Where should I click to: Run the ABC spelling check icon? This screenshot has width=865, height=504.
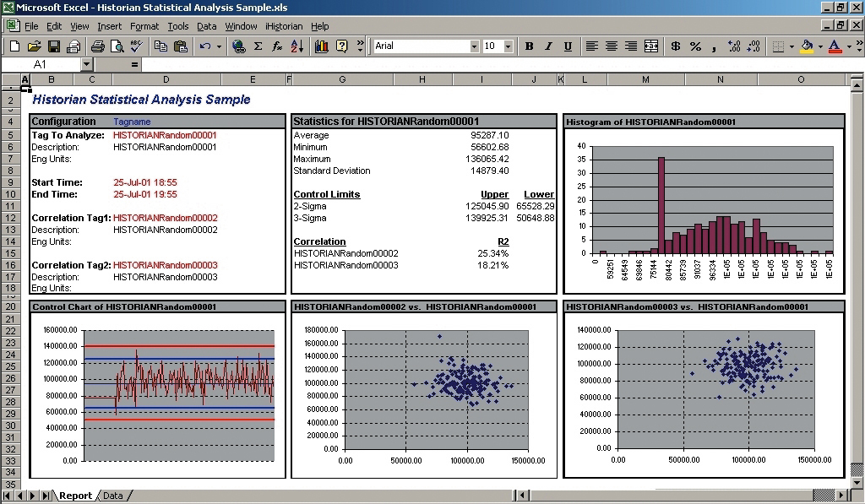click(x=136, y=46)
